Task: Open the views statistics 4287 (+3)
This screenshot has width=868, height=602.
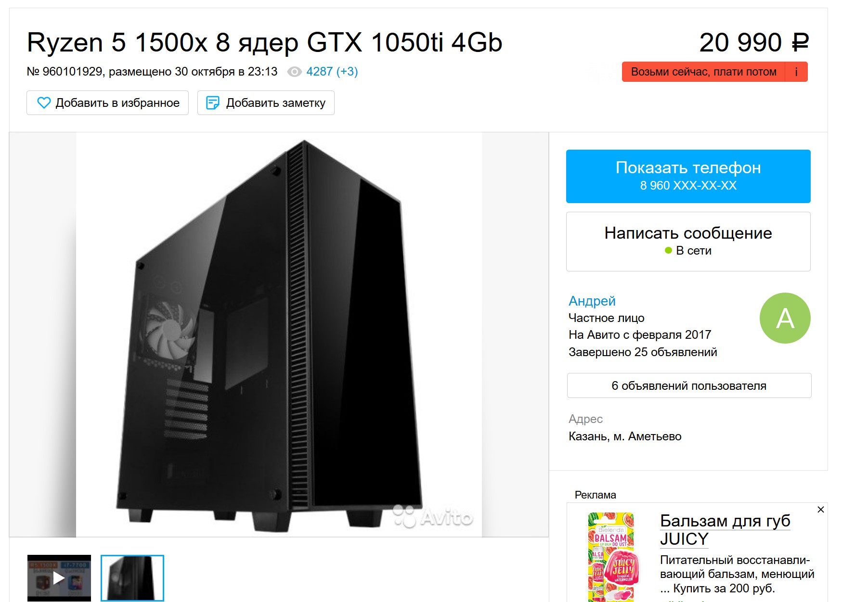Action: pyautogui.click(x=332, y=72)
